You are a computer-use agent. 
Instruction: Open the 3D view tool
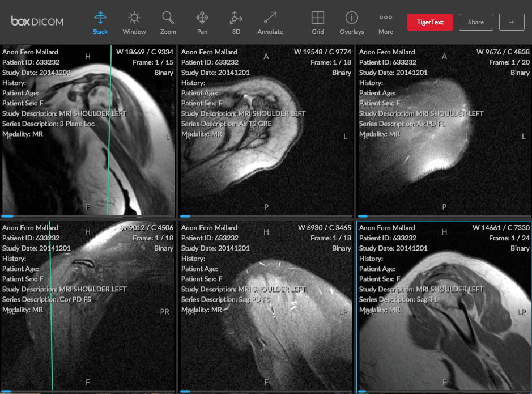(236, 23)
